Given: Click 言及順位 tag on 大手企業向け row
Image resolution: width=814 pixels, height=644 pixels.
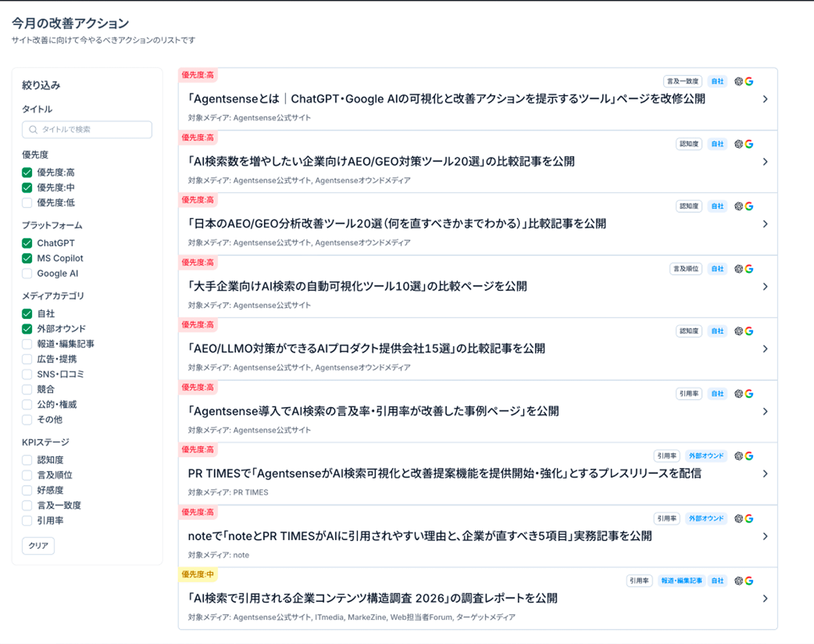Looking at the screenshot, I should (686, 269).
